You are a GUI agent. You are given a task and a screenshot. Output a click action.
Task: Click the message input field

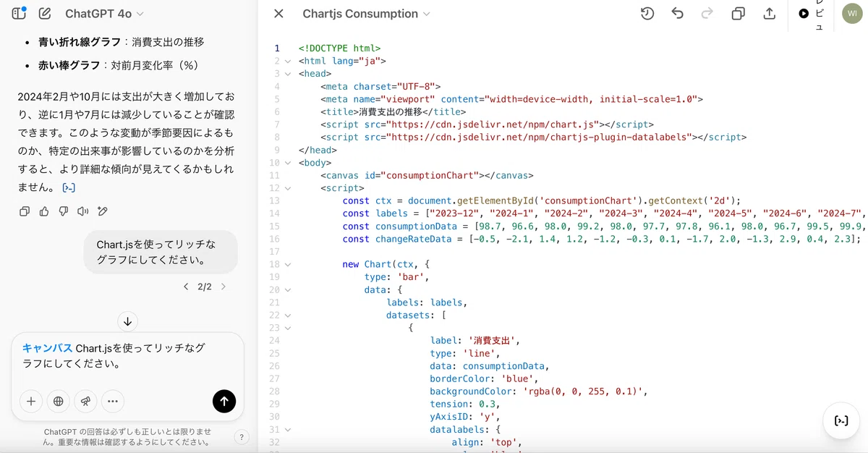coord(127,356)
